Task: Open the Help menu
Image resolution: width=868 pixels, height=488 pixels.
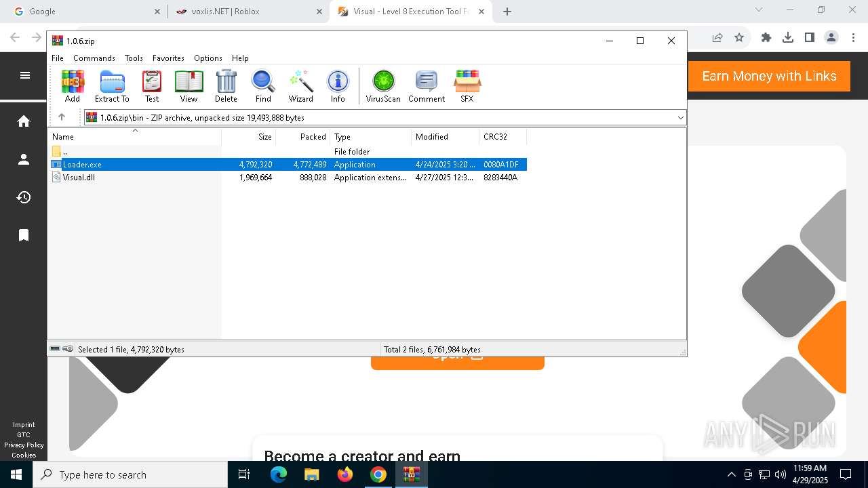Action: 240,58
